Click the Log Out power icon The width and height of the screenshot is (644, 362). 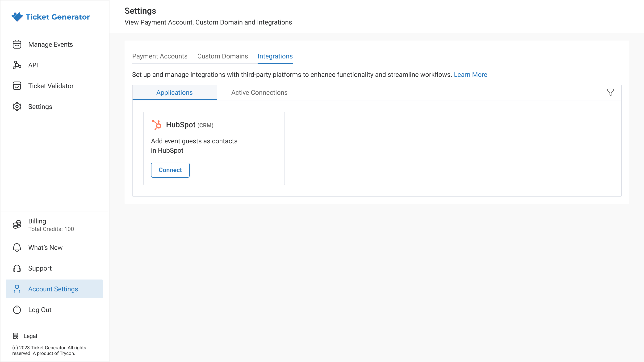17,310
